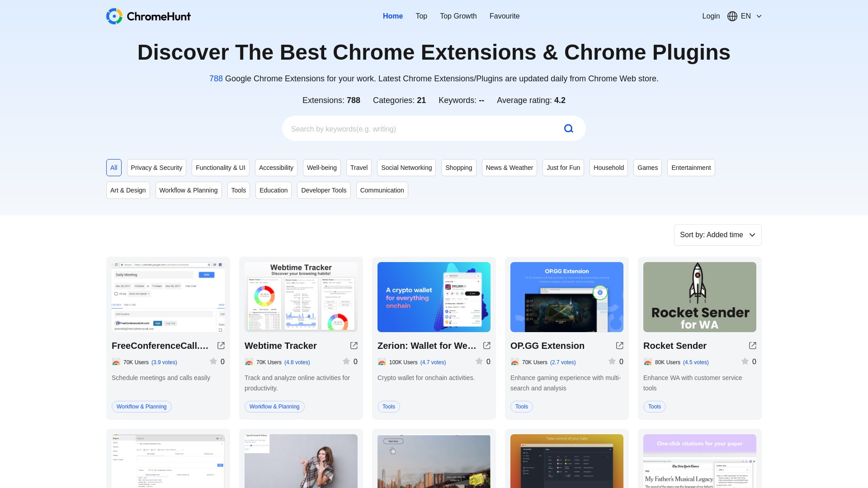The height and width of the screenshot is (488, 868).
Task: Star the OP.GG Extension card
Action: [612, 361]
